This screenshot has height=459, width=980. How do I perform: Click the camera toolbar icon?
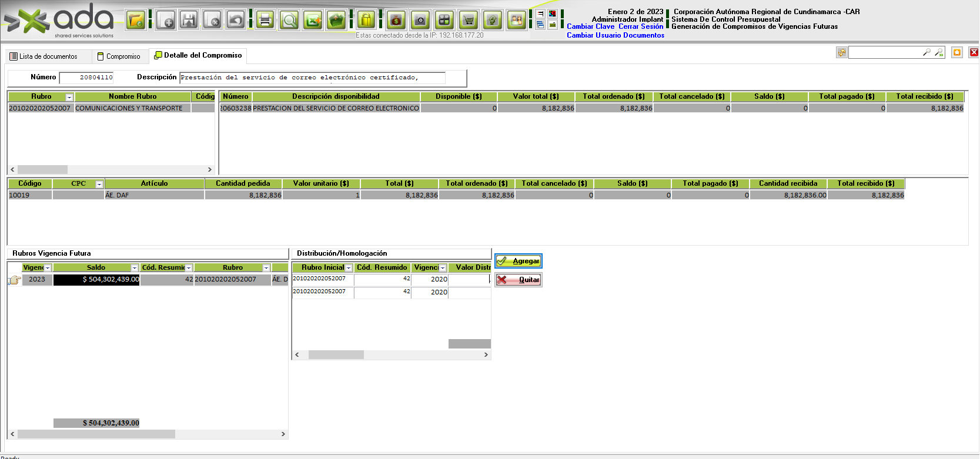pos(420,21)
